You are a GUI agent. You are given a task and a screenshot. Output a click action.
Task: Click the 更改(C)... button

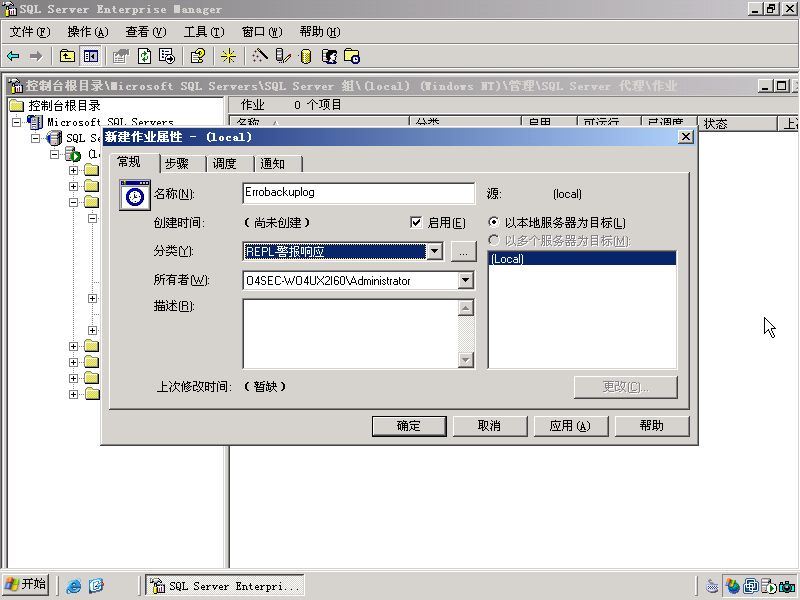(x=626, y=387)
